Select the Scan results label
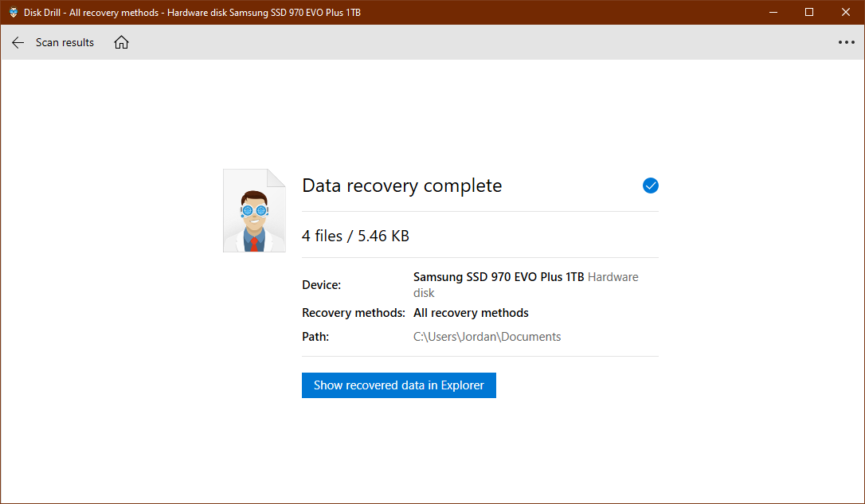 pyautogui.click(x=65, y=42)
